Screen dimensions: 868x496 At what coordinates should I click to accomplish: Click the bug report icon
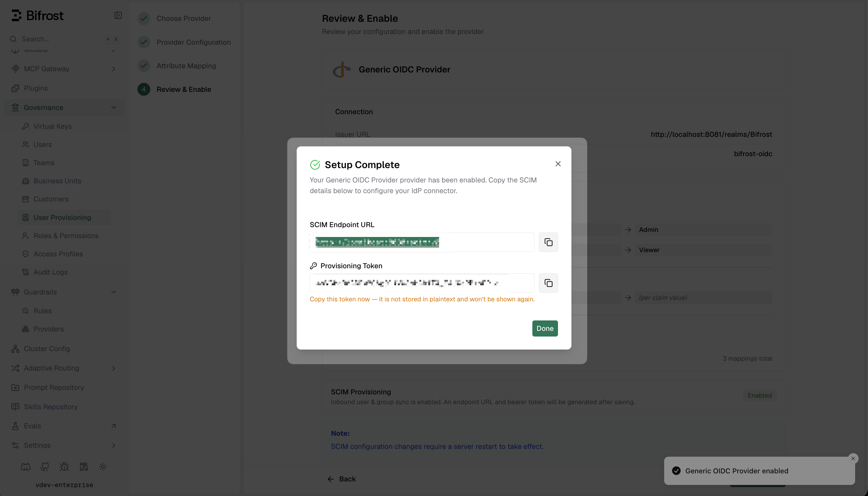point(64,467)
